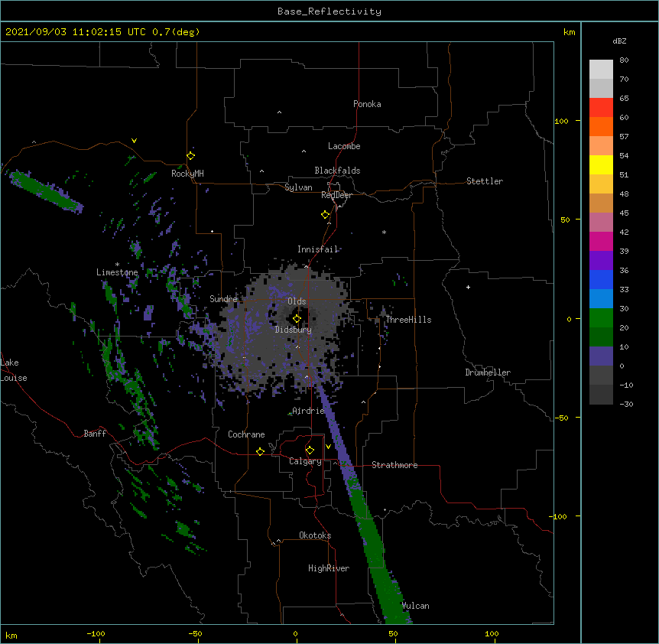Pick the lightest gray 70-80 dBZ swatch
This screenshot has width=659, height=644.
(601, 69)
